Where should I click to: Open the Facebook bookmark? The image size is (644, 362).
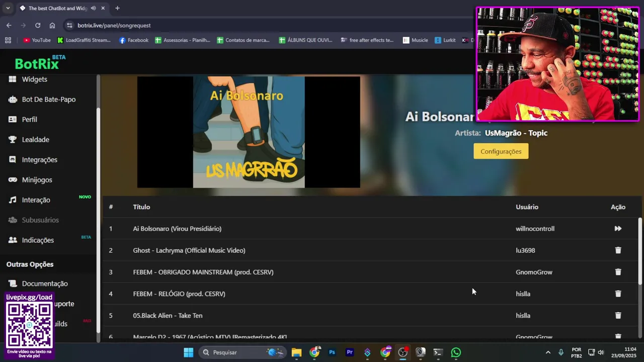point(134,40)
